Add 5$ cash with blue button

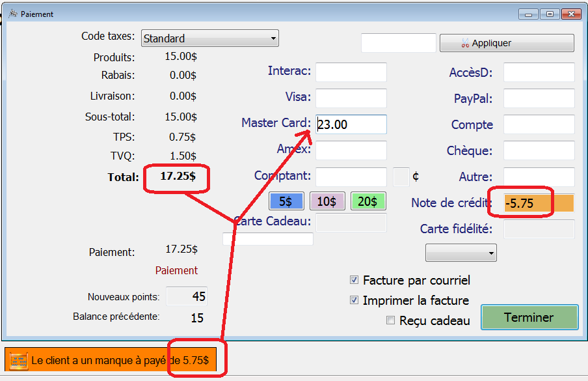click(x=286, y=201)
